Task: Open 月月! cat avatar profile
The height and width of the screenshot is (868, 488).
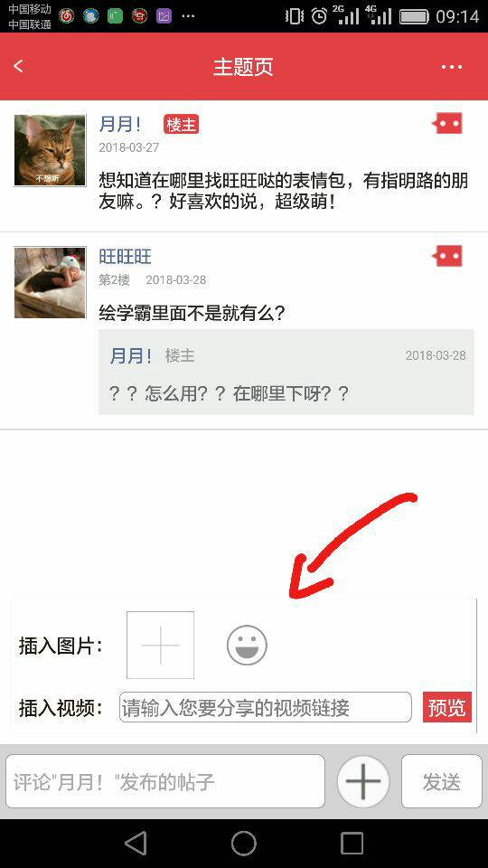Action: [x=50, y=151]
